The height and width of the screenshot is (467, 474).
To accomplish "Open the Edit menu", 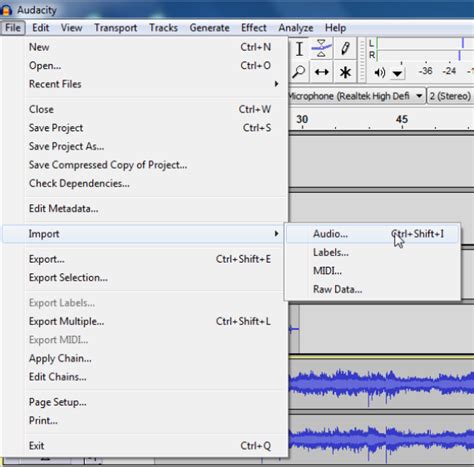I will (41, 28).
